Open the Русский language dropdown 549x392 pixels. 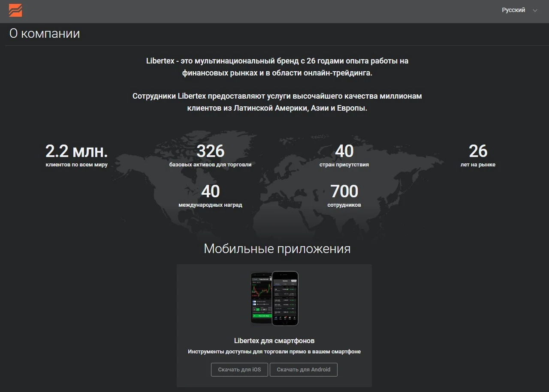pos(519,10)
